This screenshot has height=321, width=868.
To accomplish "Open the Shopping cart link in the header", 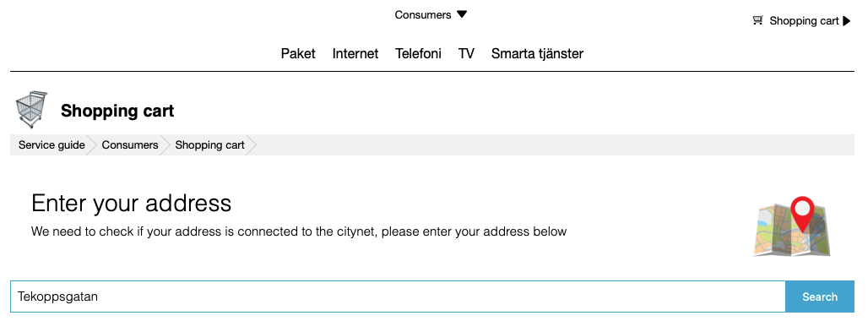I will [x=804, y=21].
